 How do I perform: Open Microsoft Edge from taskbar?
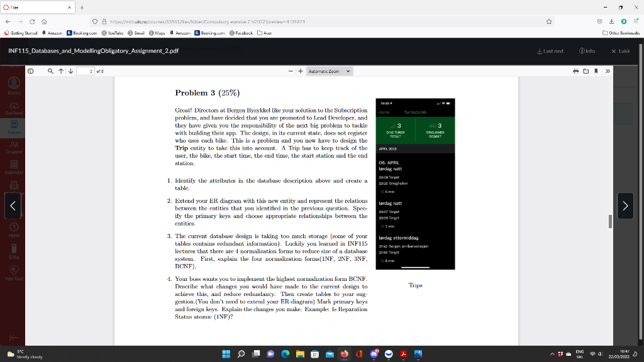286,354
